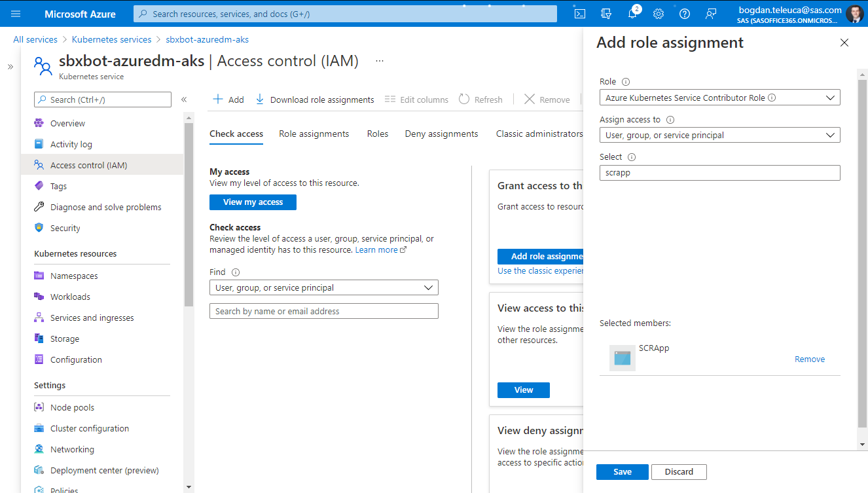
Task: Select the Namespaces resource
Action: point(74,275)
